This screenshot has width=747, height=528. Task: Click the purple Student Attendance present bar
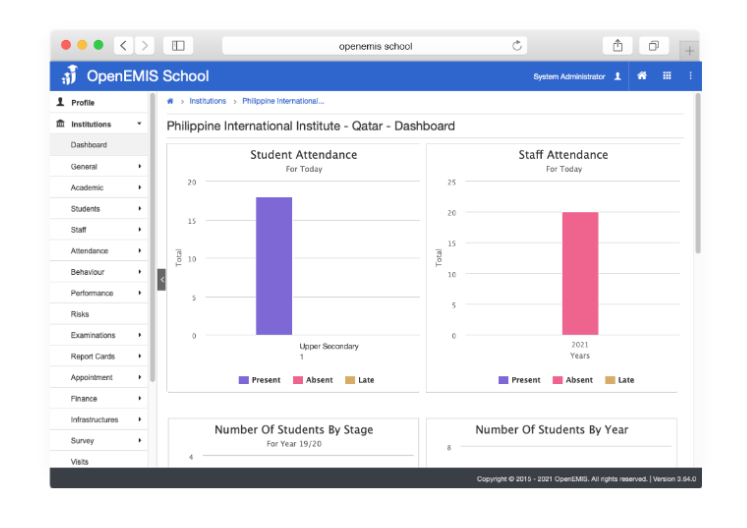(x=274, y=266)
